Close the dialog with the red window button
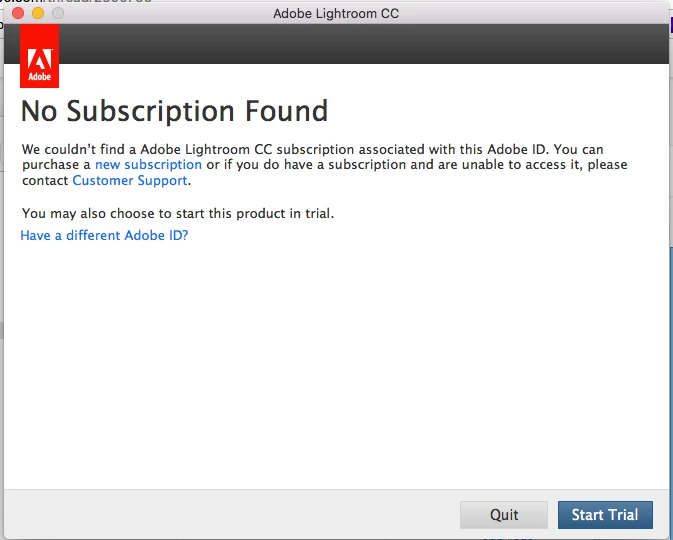Image resolution: width=673 pixels, height=540 pixels. 18,13
